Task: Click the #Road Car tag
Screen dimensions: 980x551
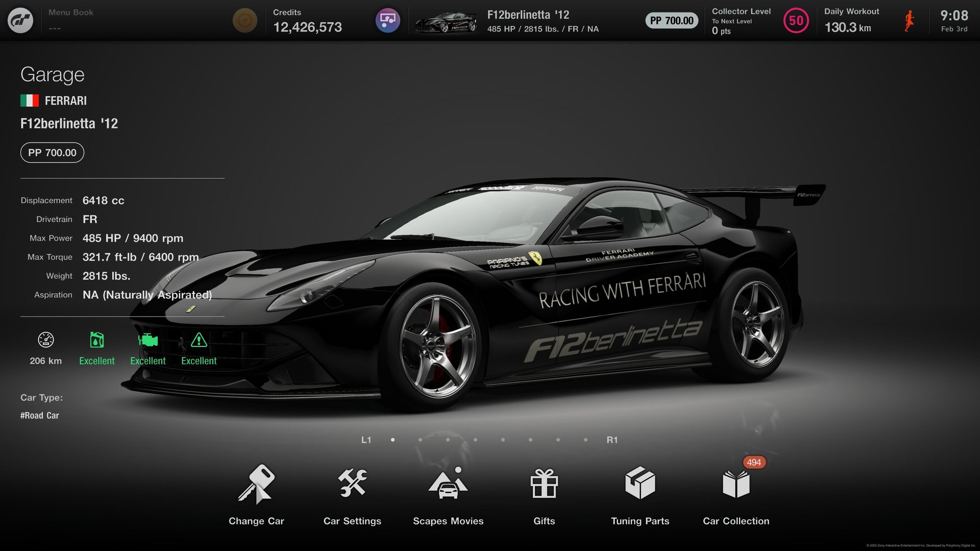Action: (x=40, y=416)
